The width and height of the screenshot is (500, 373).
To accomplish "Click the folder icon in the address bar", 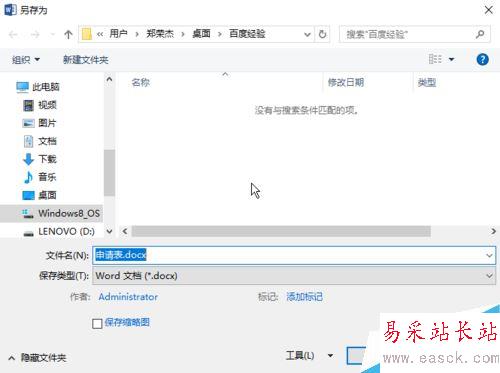I will pos(87,34).
